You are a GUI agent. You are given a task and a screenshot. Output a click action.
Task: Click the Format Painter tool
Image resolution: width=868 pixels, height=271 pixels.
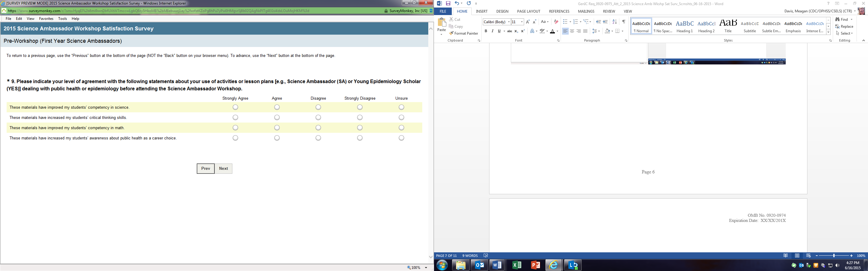[x=463, y=33]
